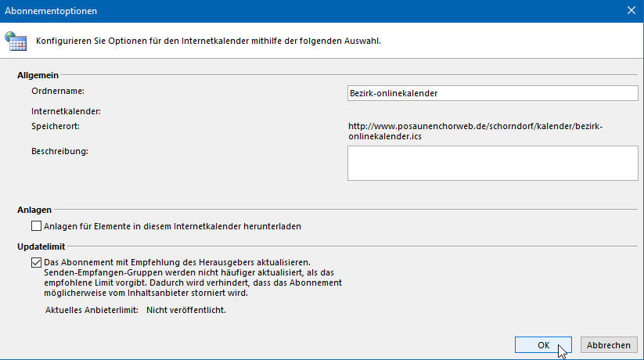The image size is (644, 360).
Task: Close the Abonnementoptionen dialog with X
Action: tap(631, 11)
